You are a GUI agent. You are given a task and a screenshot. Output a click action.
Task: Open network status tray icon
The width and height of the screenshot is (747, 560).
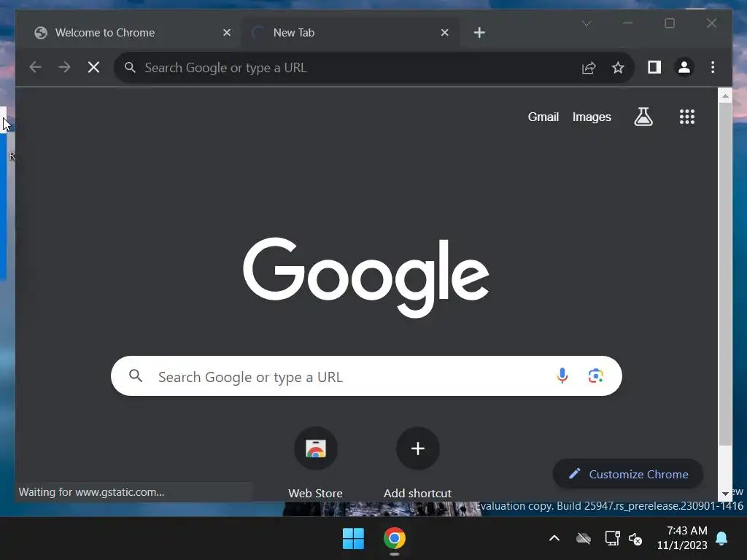point(612,539)
